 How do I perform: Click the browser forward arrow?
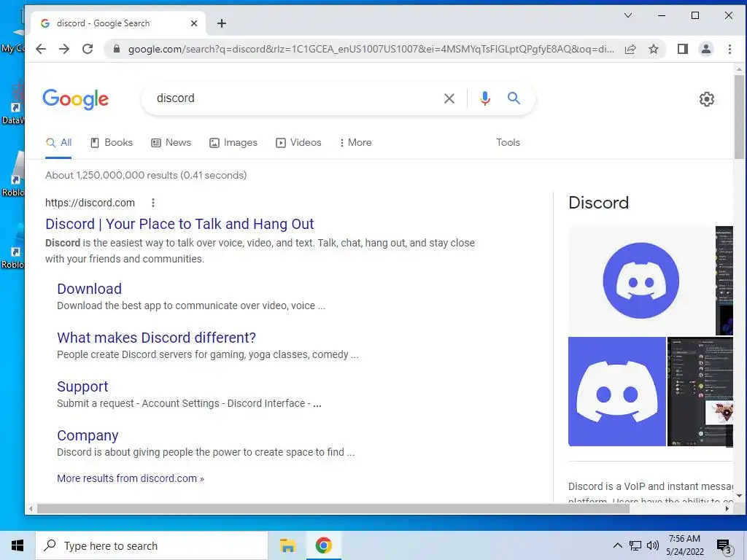tap(64, 49)
